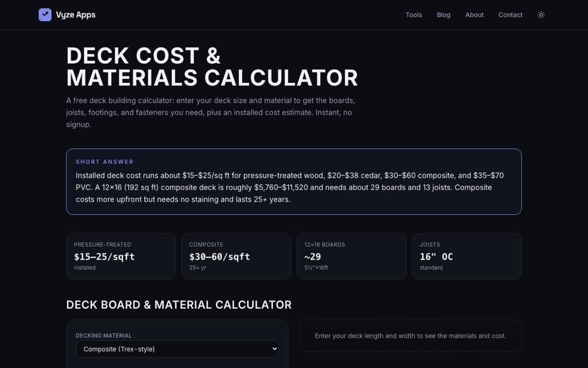Screen dimensions: 588x368
Task: Click the Decking Material field label
Action: pyautogui.click(x=103, y=335)
